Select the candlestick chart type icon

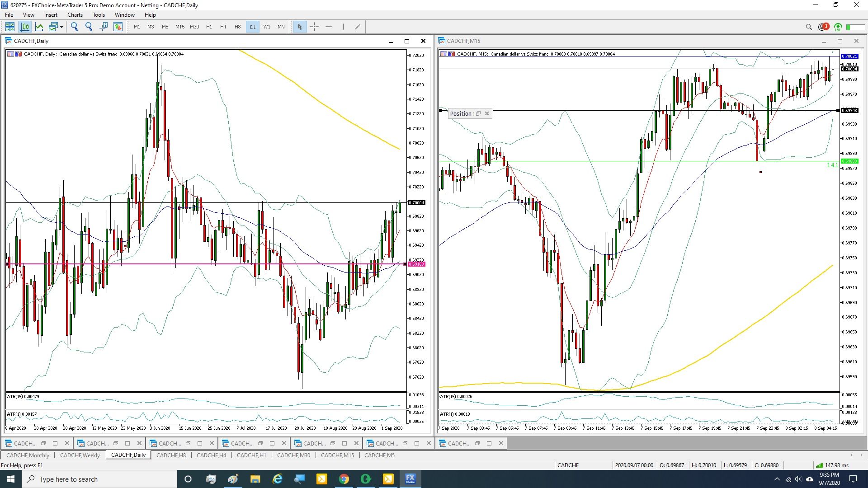[x=25, y=27]
